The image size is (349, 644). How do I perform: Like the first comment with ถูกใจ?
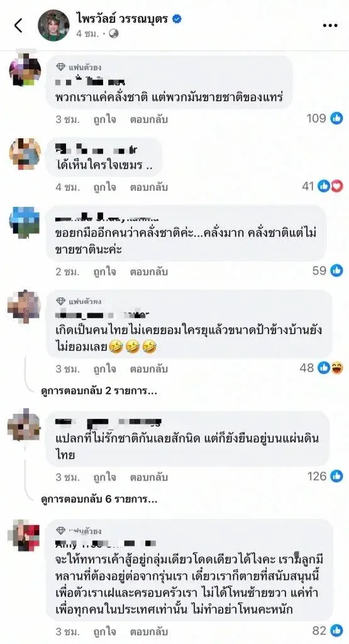(x=104, y=119)
